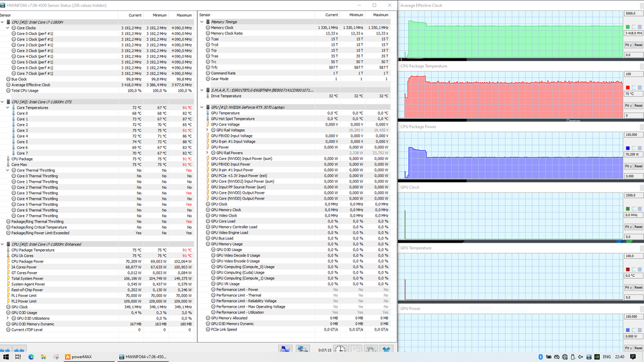The width and height of the screenshot is (644, 362).
Task: Collapse the Core Temperatures group
Action: tap(8, 107)
